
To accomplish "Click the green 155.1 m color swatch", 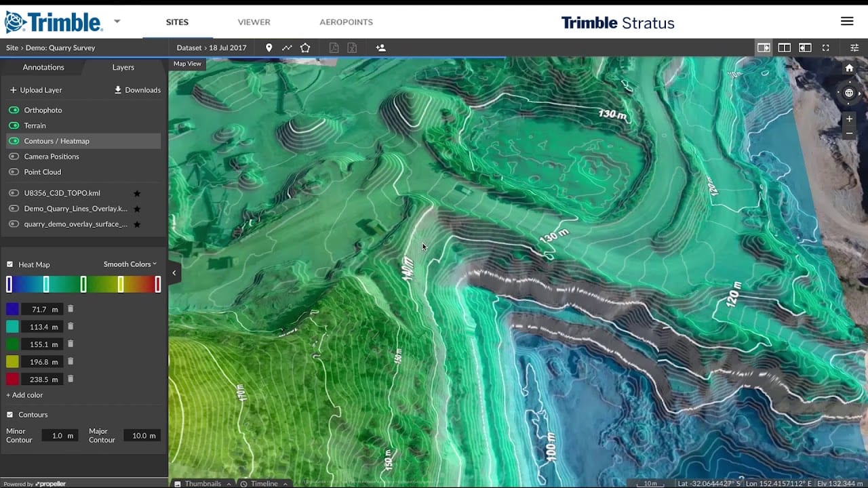I will (12, 344).
